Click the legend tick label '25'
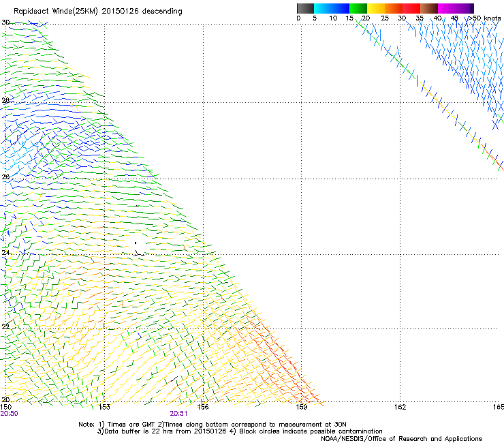The width and height of the screenshot is (504, 443). 385,18
